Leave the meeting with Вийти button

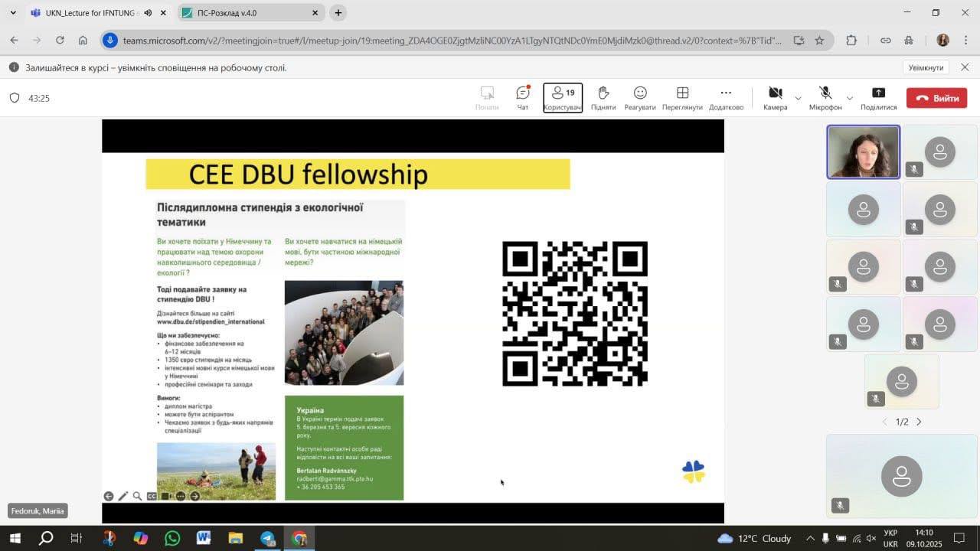coord(936,98)
